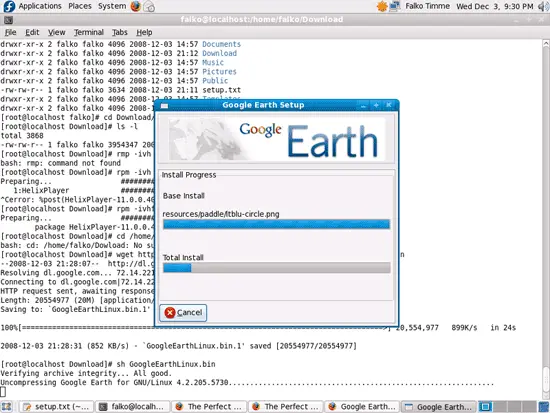550x413 pixels.
Task: Open the volume speaker icon
Action: (543, 6)
